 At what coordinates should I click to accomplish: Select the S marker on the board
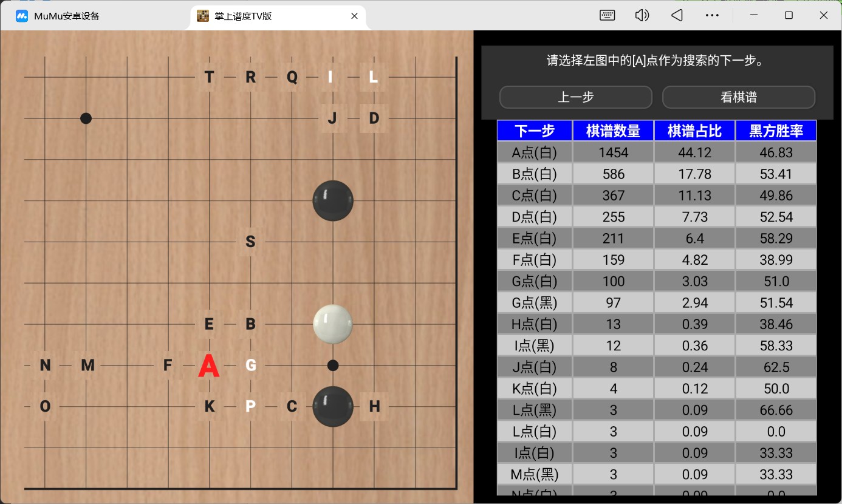(x=250, y=242)
